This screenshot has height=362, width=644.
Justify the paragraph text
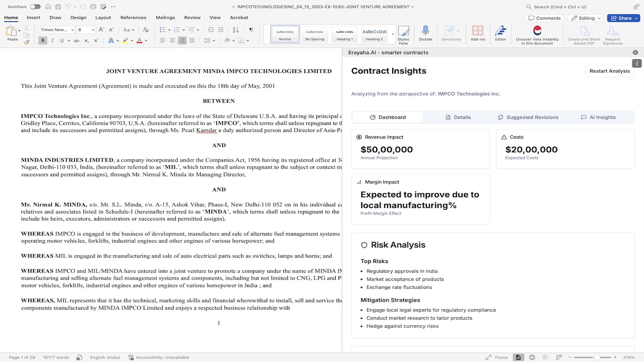(x=192, y=41)
